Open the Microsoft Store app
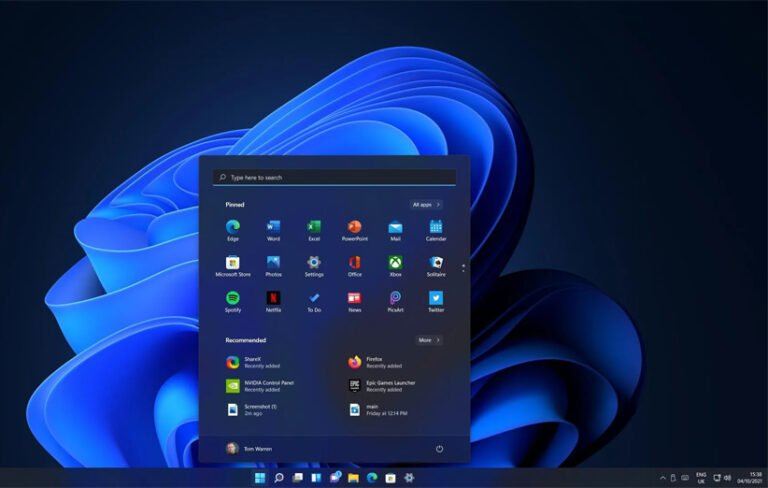Image resolution: width=768 pixels, height=488 pixels. click(x=233, y=263)
